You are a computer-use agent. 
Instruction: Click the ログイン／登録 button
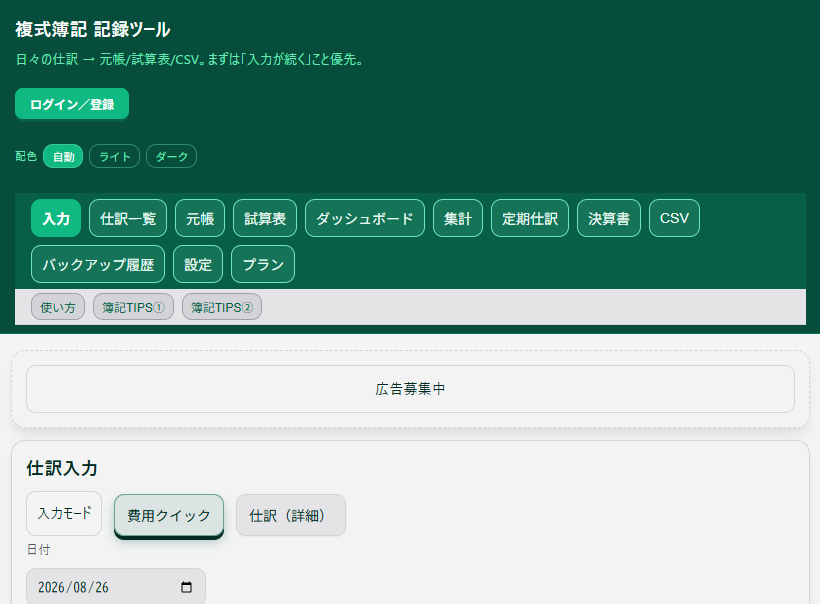[x=72, y=104]
